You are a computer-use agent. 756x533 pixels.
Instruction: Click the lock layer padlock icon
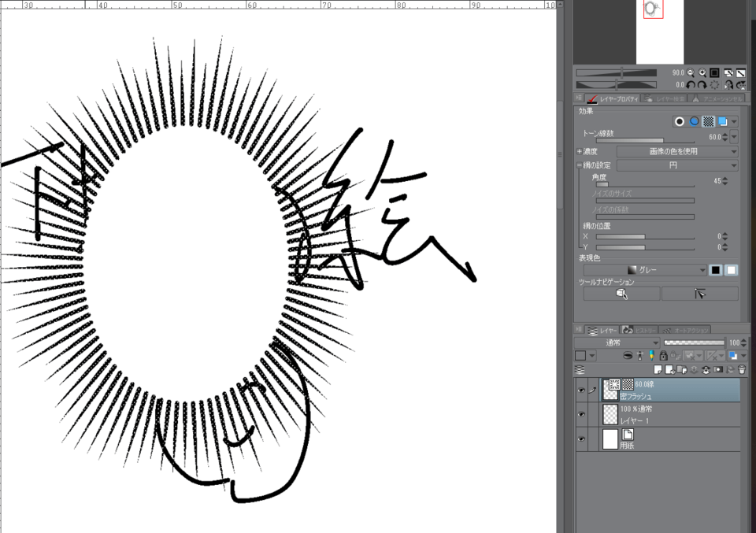point(664,356)
